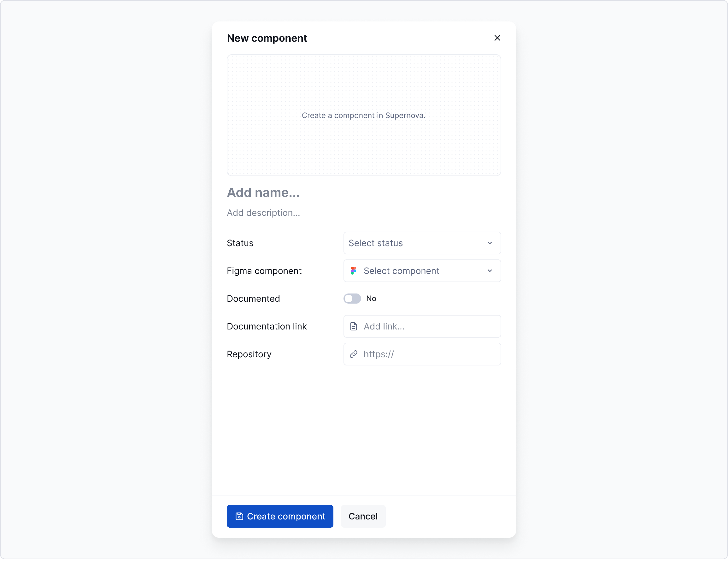This screenshot has height=563, width=728.
Task: Click Cancel to dismiss the dialog
Action: point(363,516)
